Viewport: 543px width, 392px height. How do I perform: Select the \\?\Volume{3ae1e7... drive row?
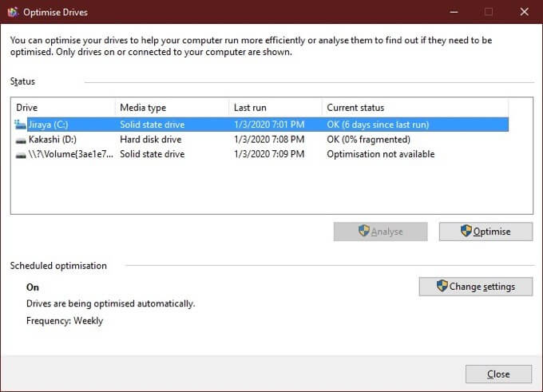72,155
